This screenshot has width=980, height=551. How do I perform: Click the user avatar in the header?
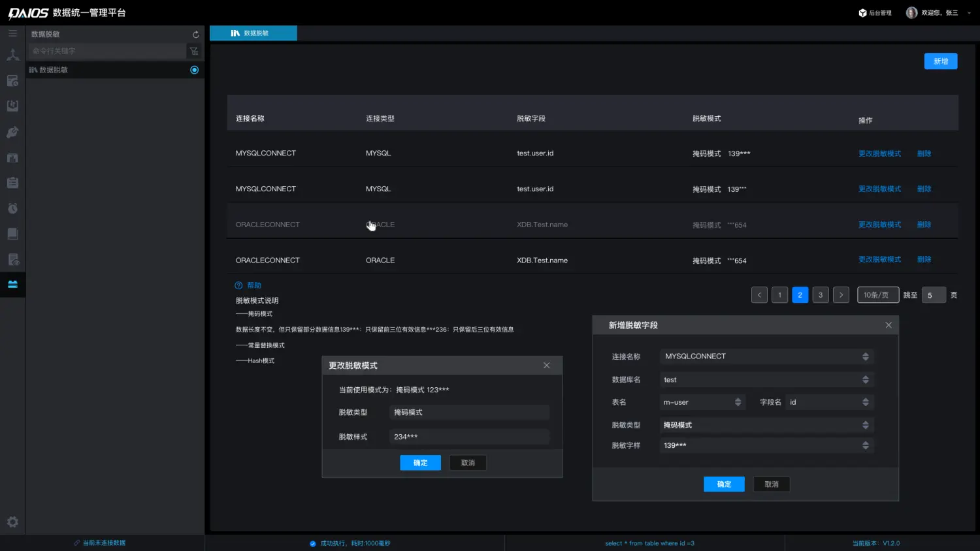[x=911, y=12]
